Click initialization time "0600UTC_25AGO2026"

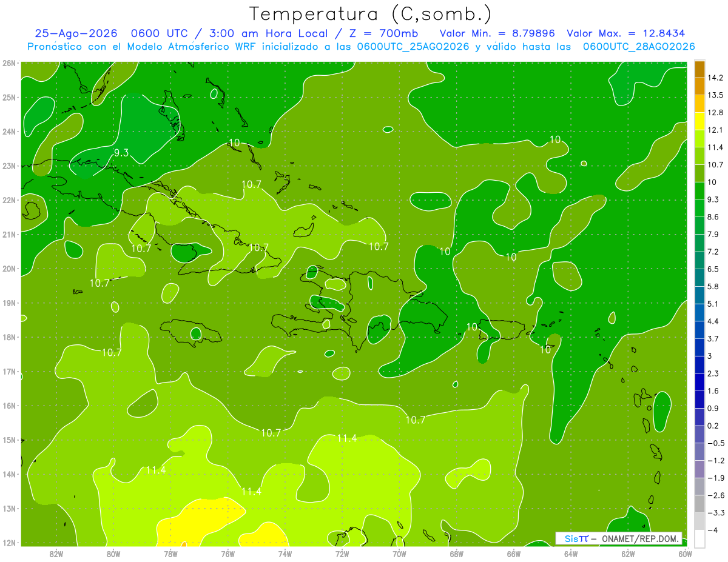click(413, 47)
